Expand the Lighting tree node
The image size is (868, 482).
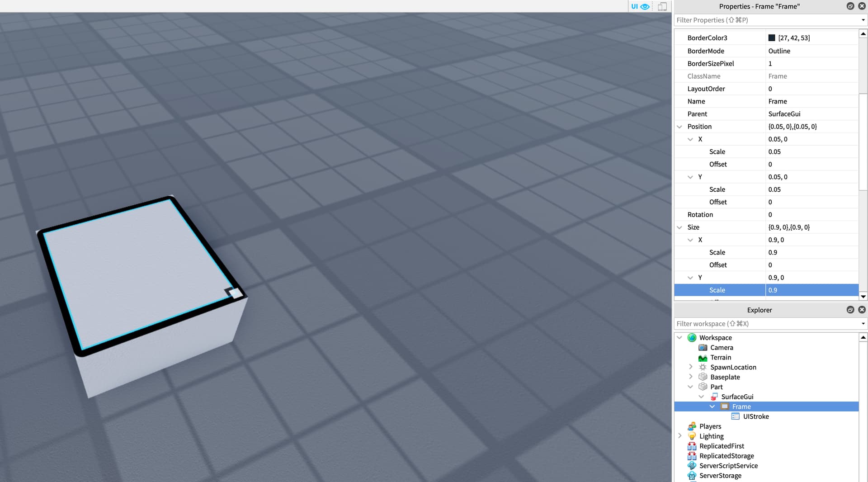click(679, 436)
